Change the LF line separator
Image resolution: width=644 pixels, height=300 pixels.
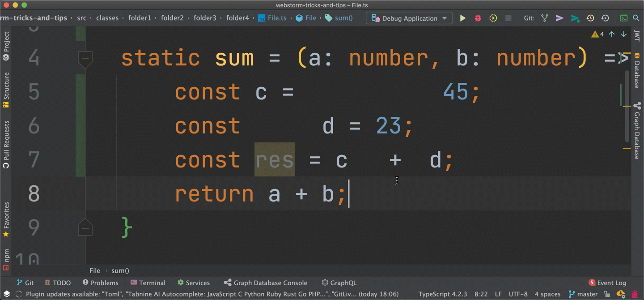[498, 294]
